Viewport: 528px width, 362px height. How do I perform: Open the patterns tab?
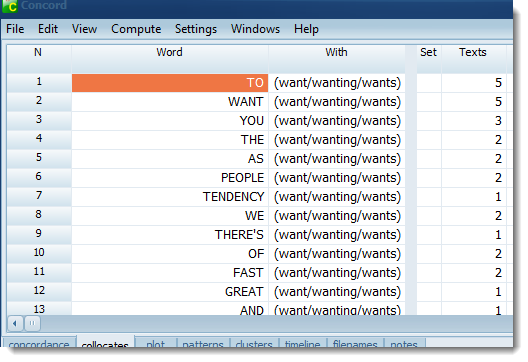[x=203, y=343]
